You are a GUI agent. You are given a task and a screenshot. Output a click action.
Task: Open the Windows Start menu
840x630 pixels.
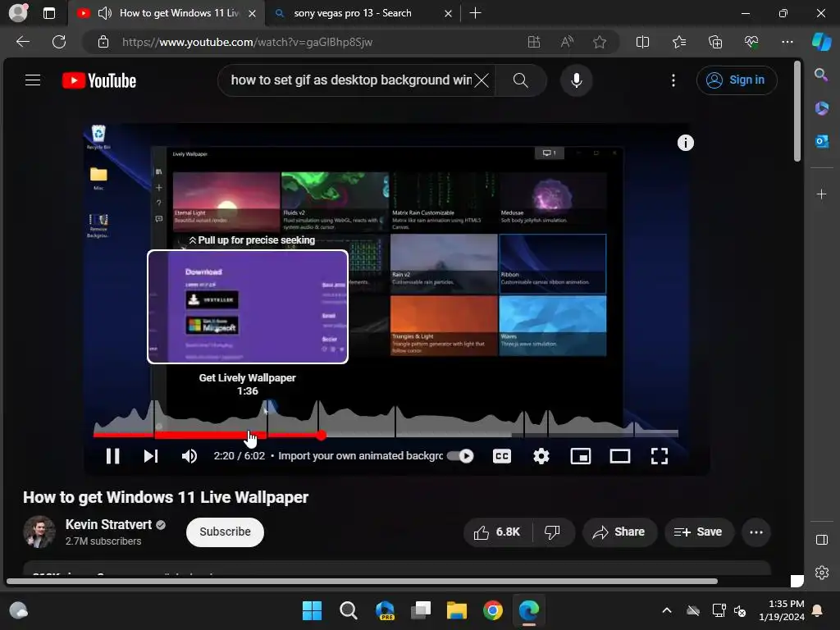click(312, 610)
